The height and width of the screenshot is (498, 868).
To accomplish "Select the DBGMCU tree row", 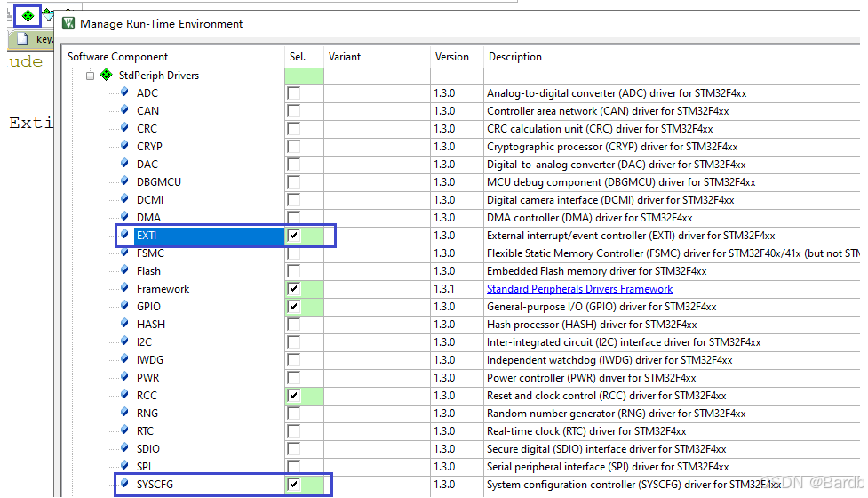I will pos(159,181).
